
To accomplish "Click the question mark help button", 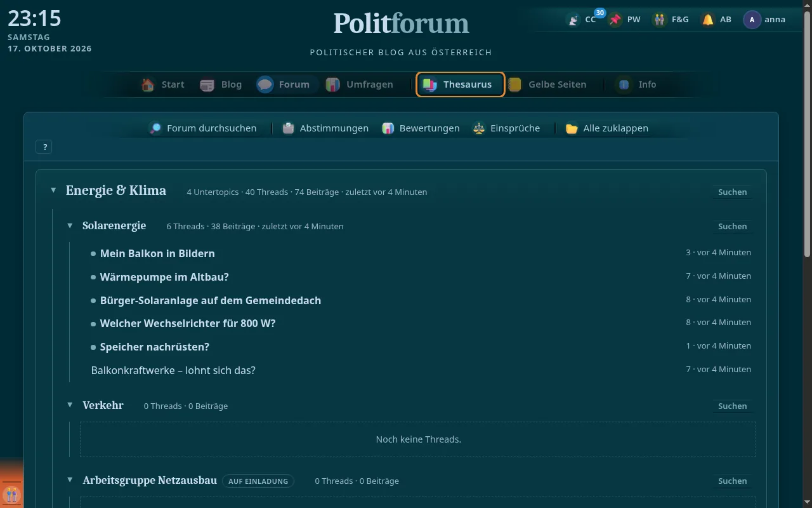I will pyautogui.click(x=44, y=147).
